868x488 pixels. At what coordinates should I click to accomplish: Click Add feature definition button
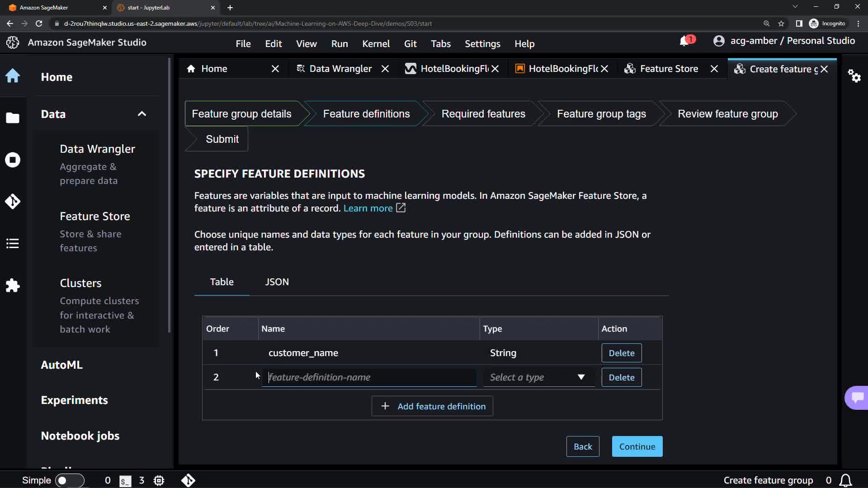point(432,406)
